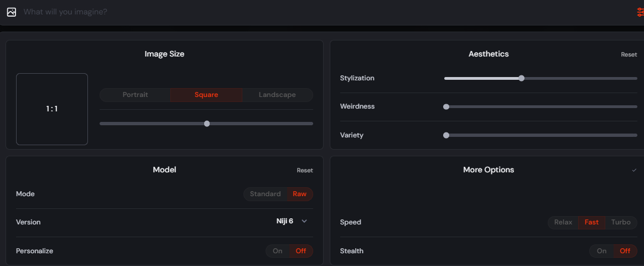
Task: Choose the Square image size
Action: pos(206,95)
